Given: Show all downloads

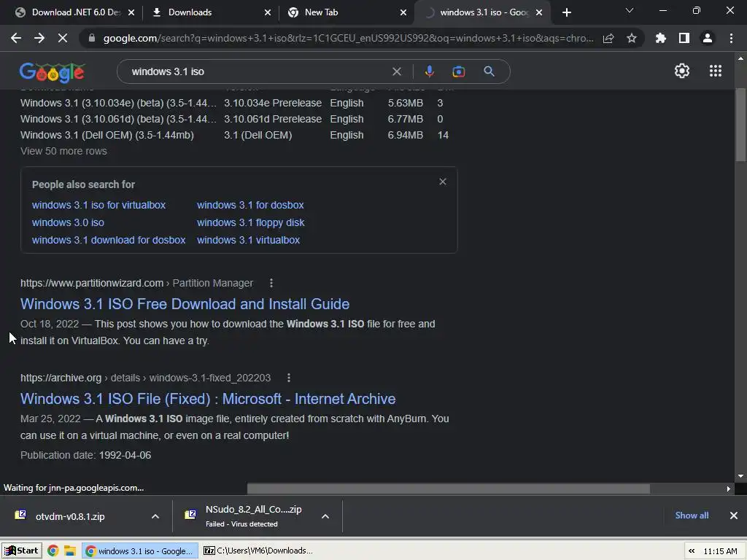Looking at the screenshot, I should point(692,516).
